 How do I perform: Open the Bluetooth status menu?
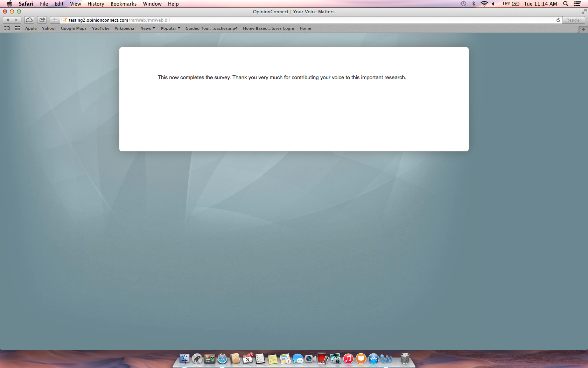click(474, 4)
